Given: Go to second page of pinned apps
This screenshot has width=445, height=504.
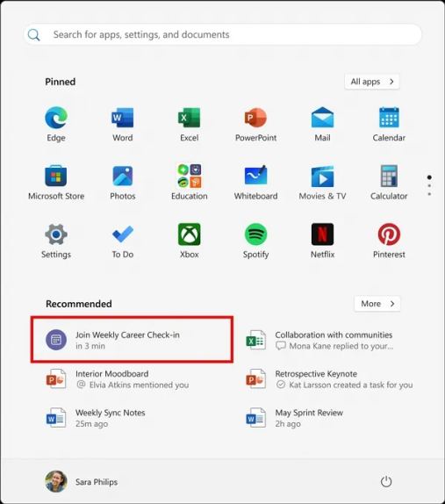Looking at the screenshot, I should (x=429, y=186).
